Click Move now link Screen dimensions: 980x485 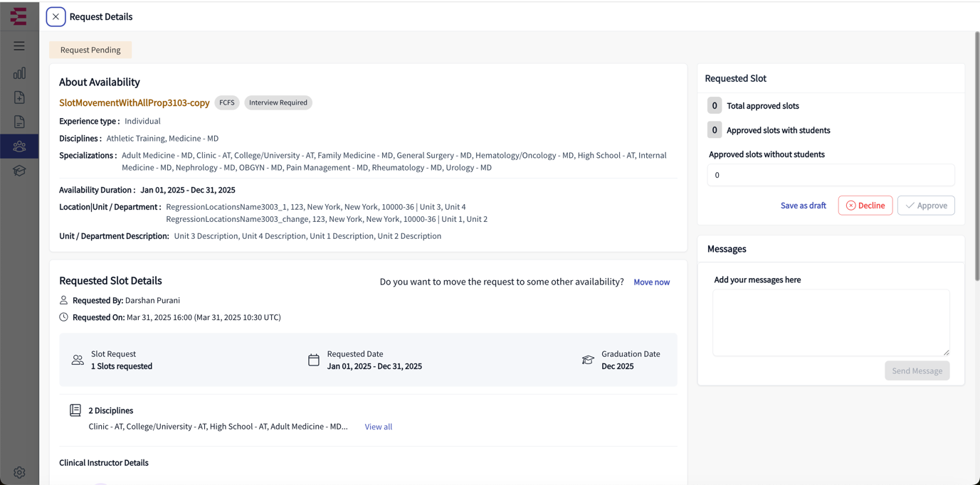click(x=651, y=282)
